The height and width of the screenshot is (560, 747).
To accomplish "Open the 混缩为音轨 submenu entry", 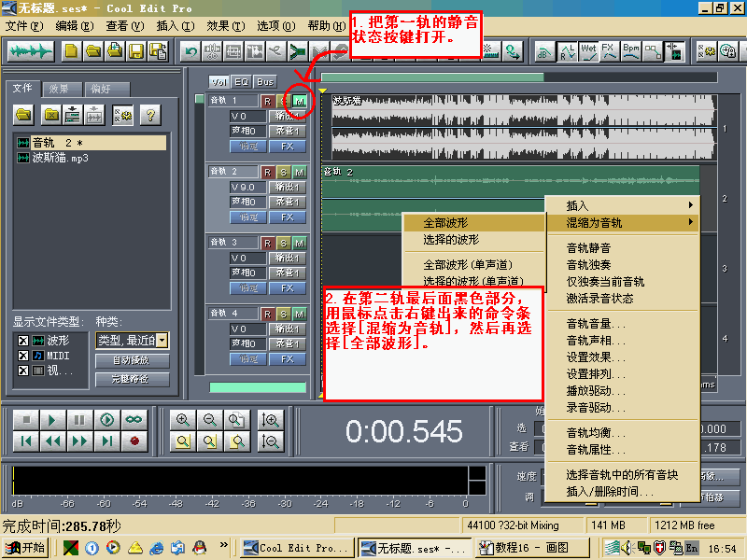I will 624,222.
